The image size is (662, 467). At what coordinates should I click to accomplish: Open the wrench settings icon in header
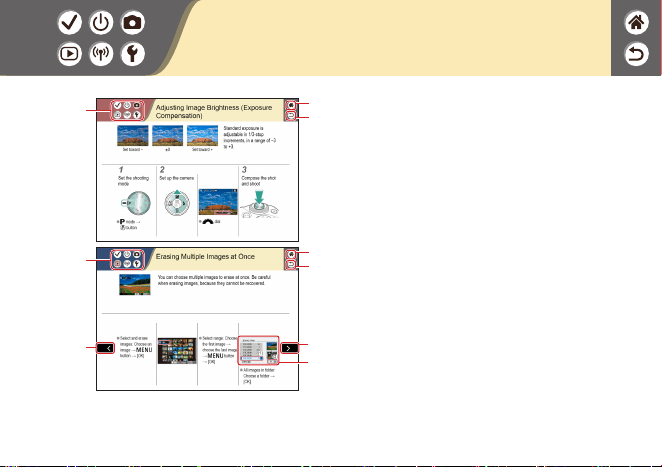133,54
